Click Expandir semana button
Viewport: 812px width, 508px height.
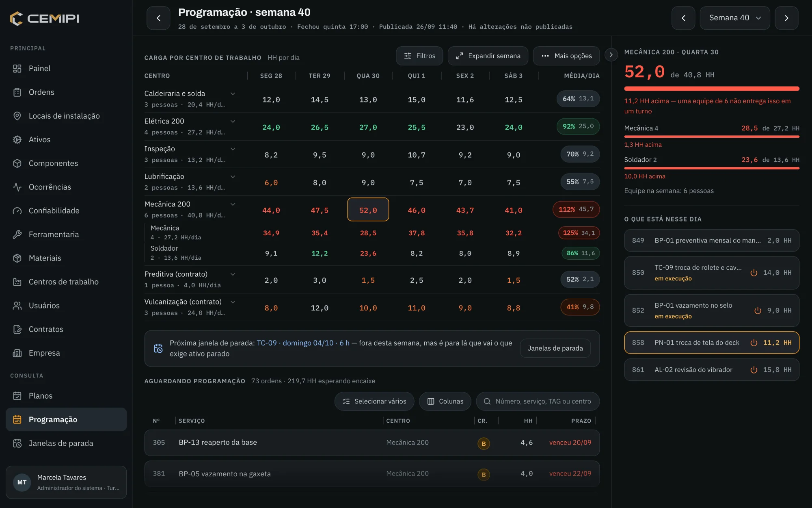[x=488, y=56]
